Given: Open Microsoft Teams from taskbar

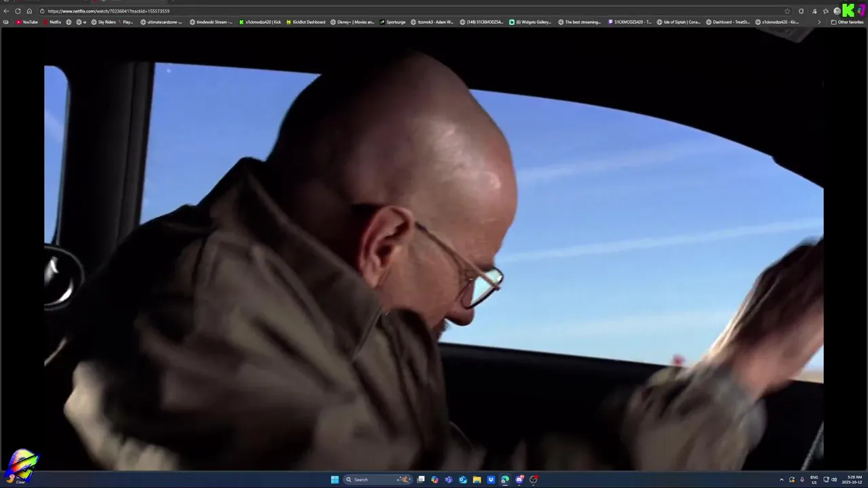Looking at the screenshot, I should click(449, 479).
